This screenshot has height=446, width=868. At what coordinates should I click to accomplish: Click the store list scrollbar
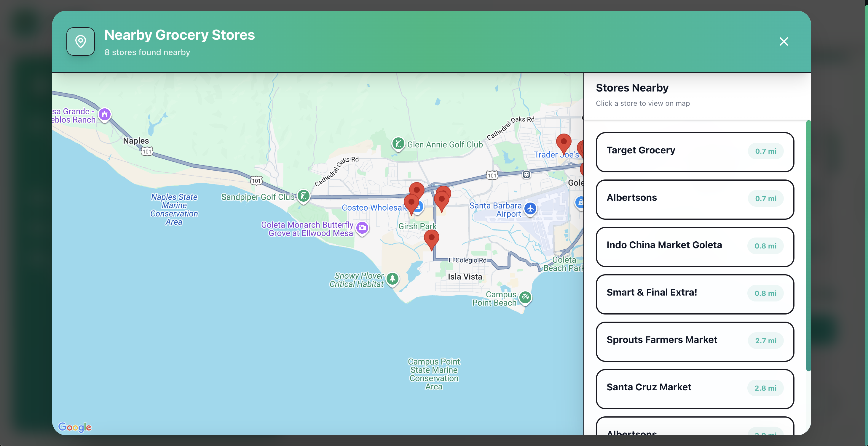click(808, 246)
